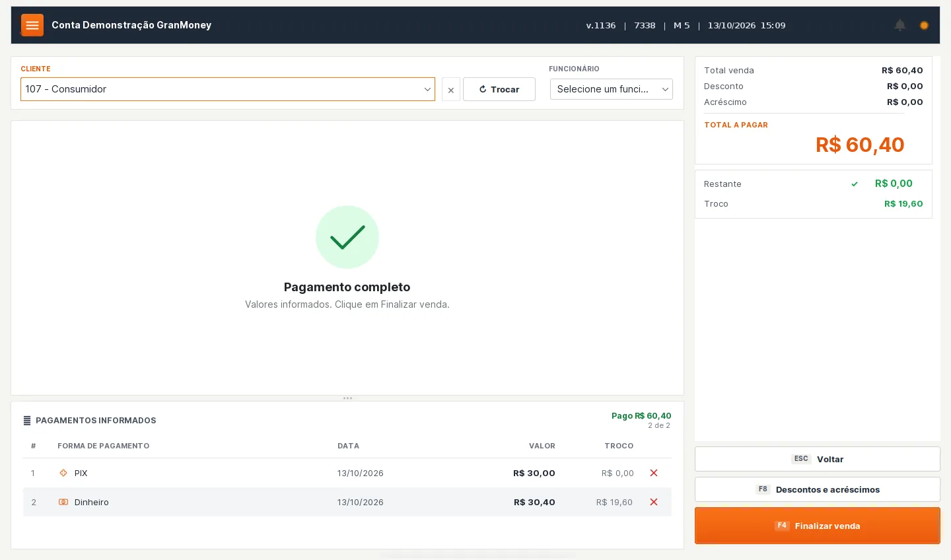This screenshot has width=951, height=560.
Task: Click the Valor column header
Action: point(542,446)
